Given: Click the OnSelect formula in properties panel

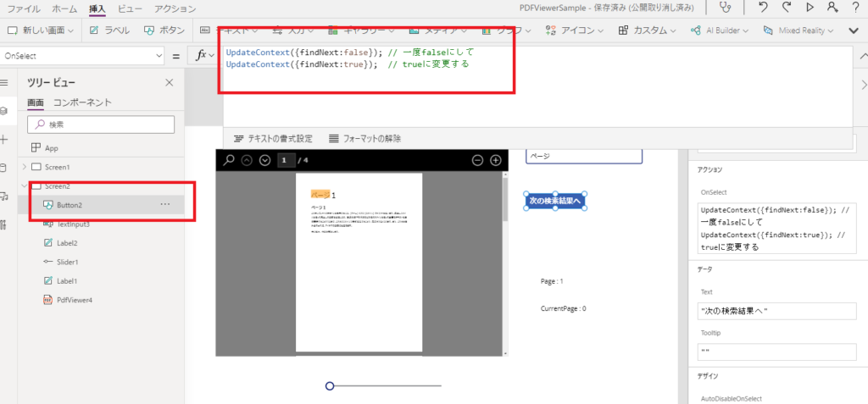Looking at the screenshot, I should tap(777, 228).
